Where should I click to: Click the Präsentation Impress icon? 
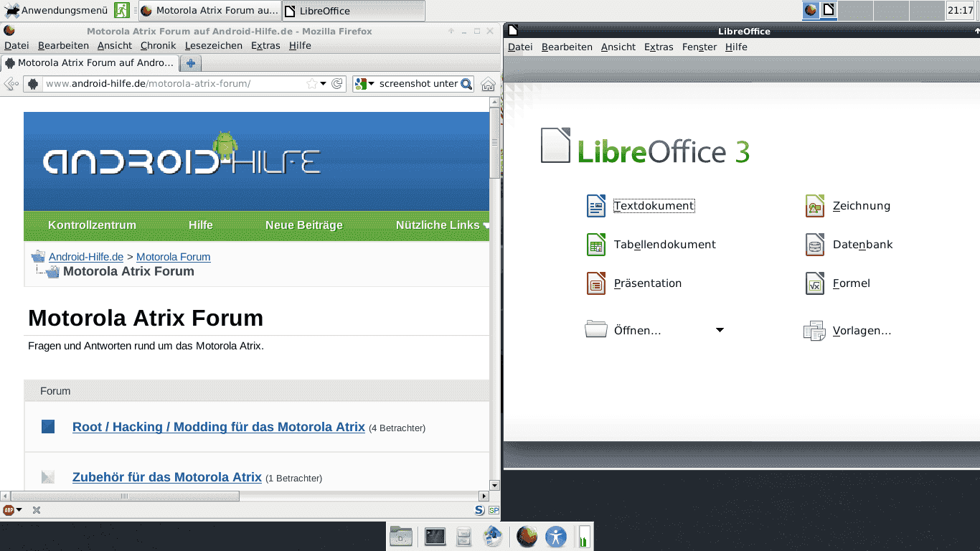coord(596,283)
